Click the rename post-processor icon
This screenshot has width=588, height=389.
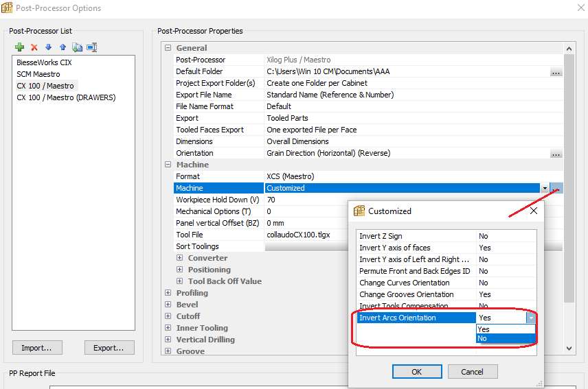pos(92,47)
